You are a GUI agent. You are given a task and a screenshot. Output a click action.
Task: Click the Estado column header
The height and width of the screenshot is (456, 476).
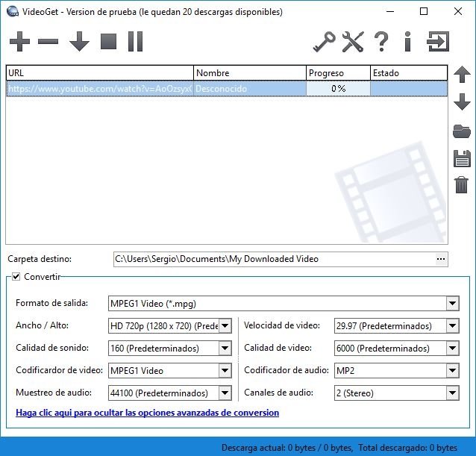(409, 73)
